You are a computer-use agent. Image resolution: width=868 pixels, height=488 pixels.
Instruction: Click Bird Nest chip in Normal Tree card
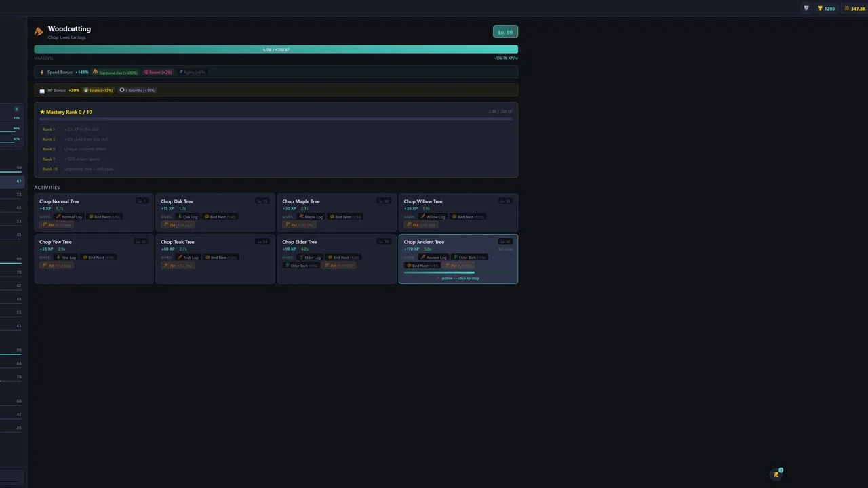pos(104,217)
